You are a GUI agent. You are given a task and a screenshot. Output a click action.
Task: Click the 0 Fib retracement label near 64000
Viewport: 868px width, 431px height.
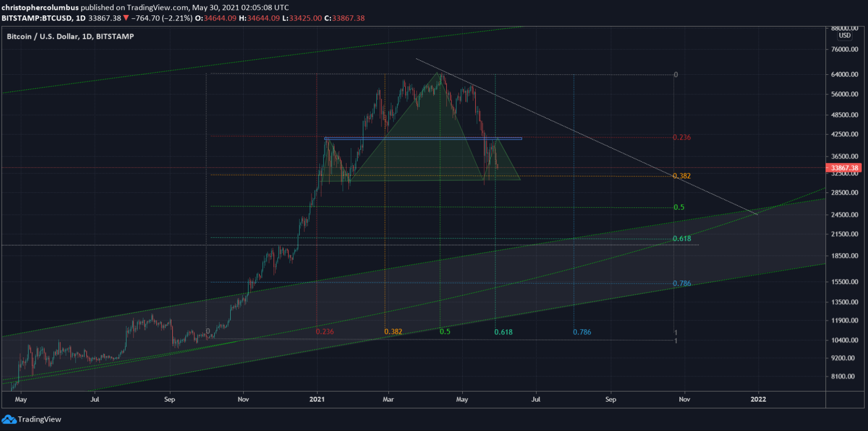[x=676, y=75]
